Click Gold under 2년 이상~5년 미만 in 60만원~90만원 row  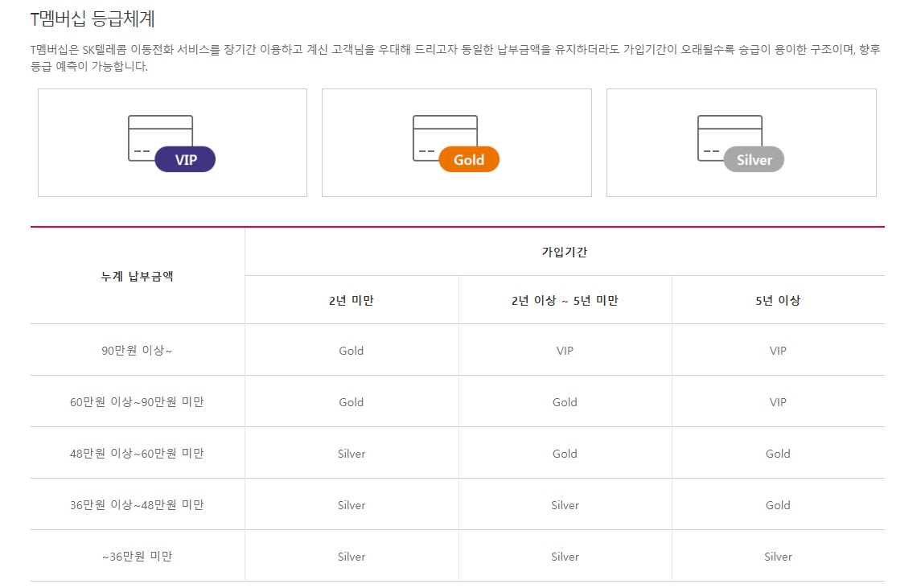(565, 402)
